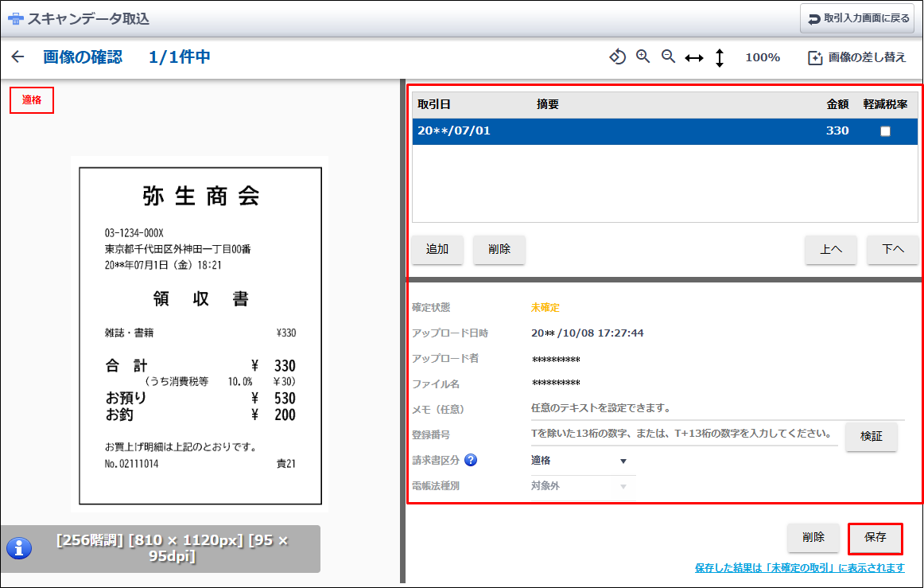The image size is (924, 588).
Task: Click the receipt image of 弥生商会
Action: tap(200, 336)
